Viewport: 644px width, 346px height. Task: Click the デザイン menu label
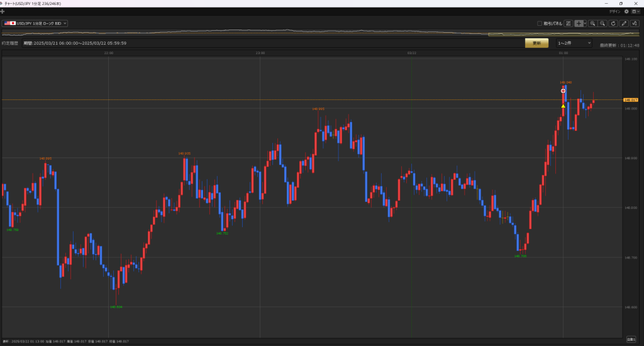click(615, 11)
